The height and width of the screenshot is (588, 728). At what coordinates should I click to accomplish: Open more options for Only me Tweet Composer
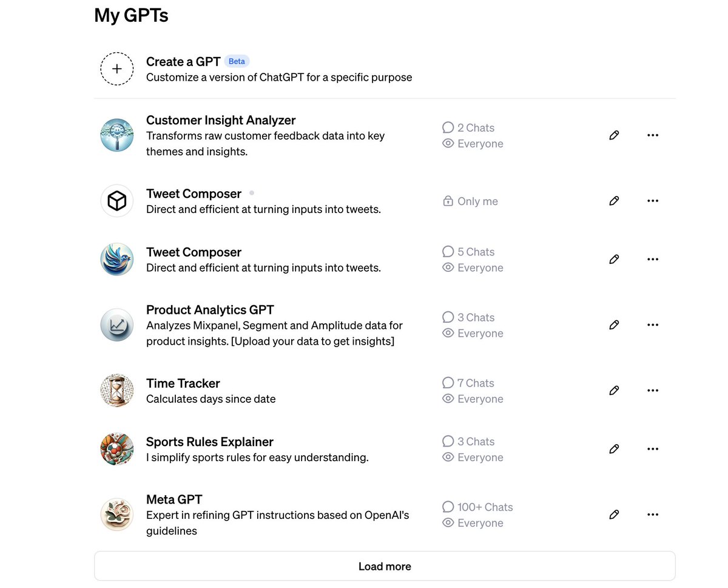pyautogui.click(x=653, y=201)
